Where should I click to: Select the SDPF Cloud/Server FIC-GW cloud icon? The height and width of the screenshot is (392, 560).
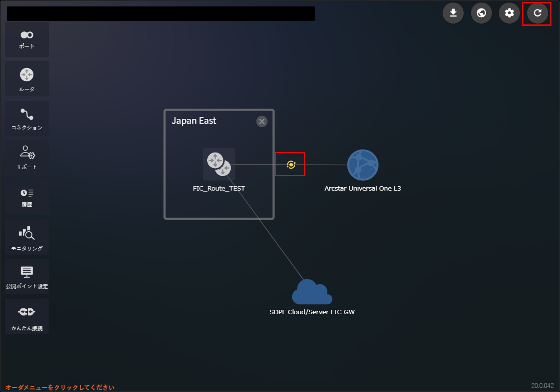312,292
